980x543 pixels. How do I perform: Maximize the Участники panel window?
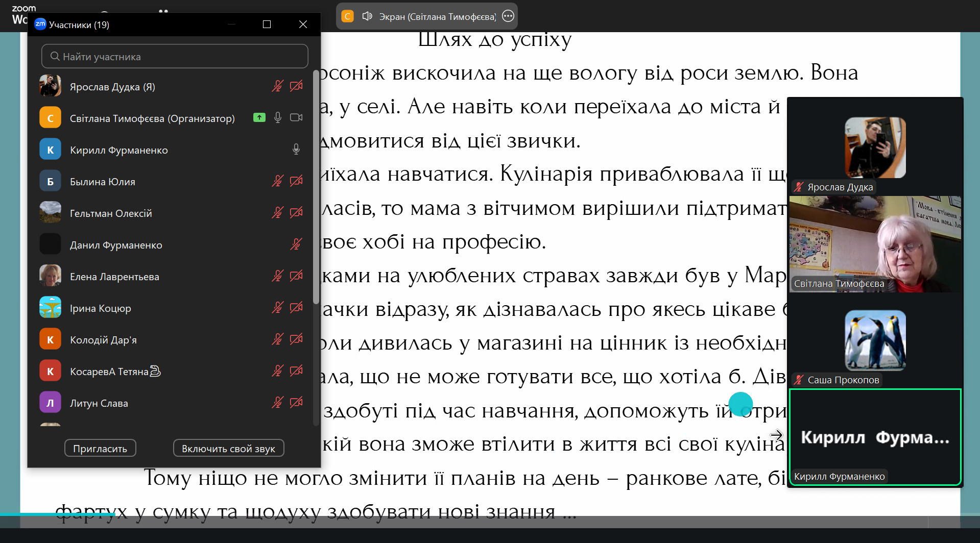[x=267, y=24]
